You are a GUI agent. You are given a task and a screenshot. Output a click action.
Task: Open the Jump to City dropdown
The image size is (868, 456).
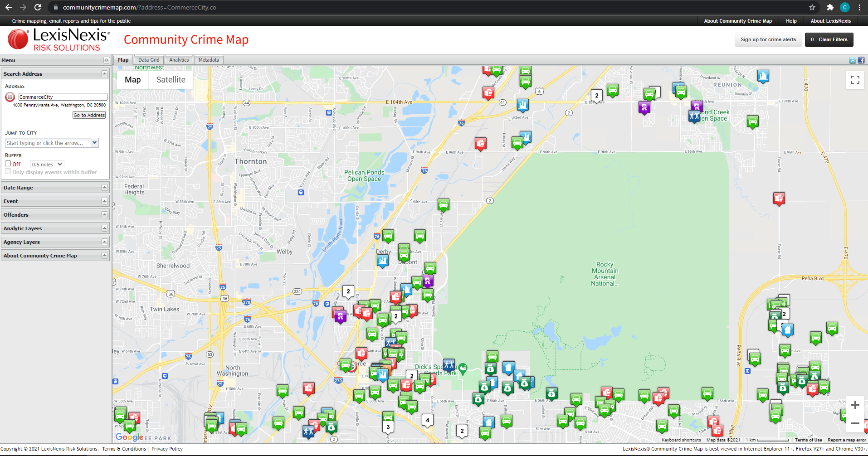95,142
